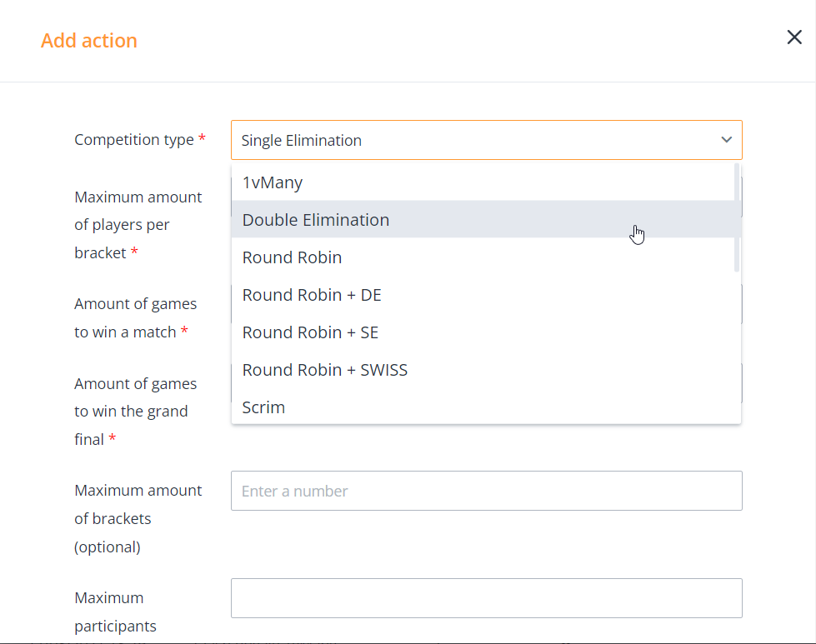Select Round Robin + SWISS option
The image size is (816, 644).
(x=325, y=370)
